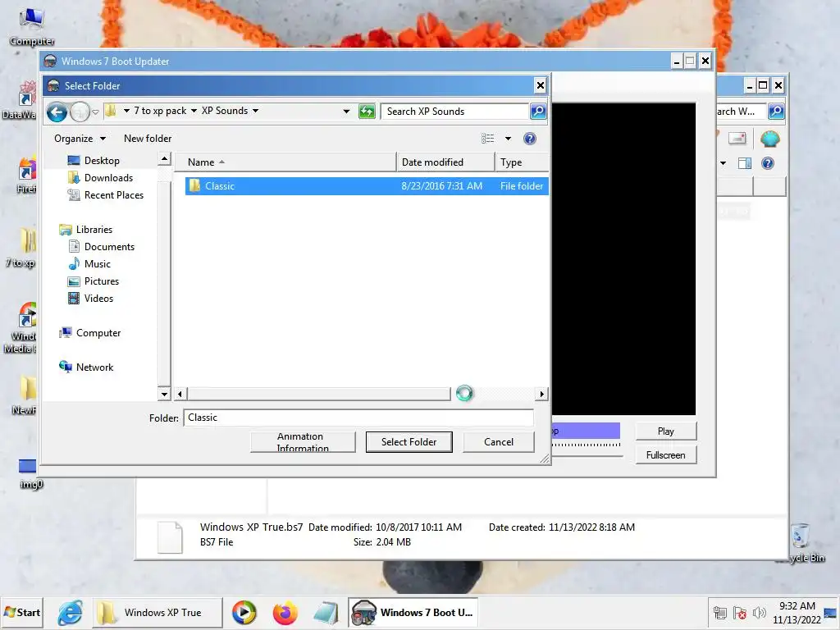Confirm with Select Folder button

(x=409, y=442)
